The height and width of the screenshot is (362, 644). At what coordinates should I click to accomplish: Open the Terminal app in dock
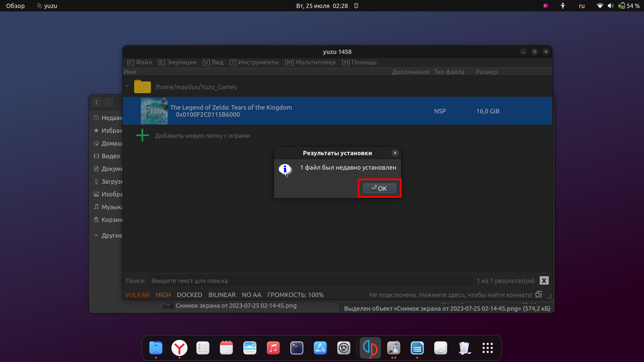click(x=297, y=348)
